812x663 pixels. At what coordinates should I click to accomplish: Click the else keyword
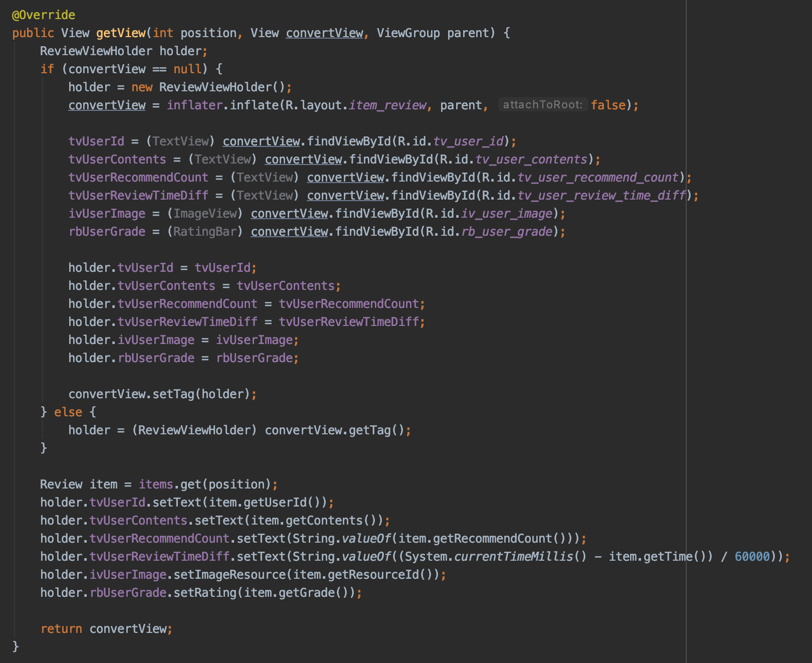(x=69, y=412)
